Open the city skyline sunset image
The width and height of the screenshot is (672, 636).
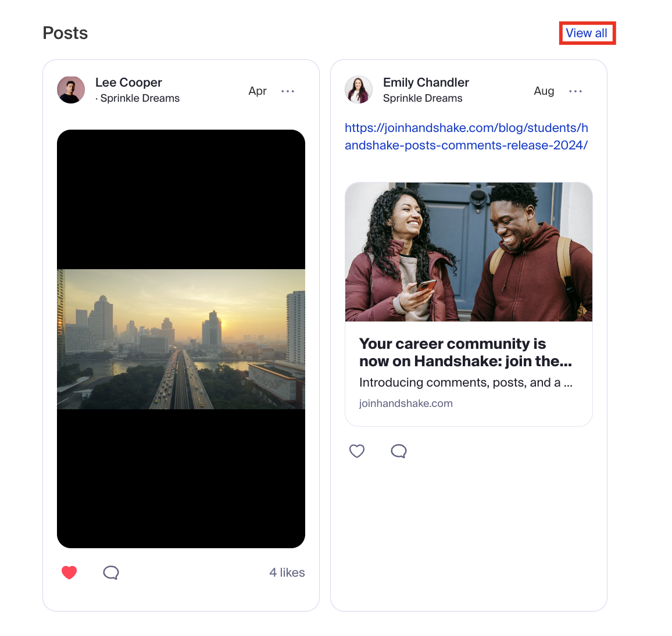click(x=181, y=339)
